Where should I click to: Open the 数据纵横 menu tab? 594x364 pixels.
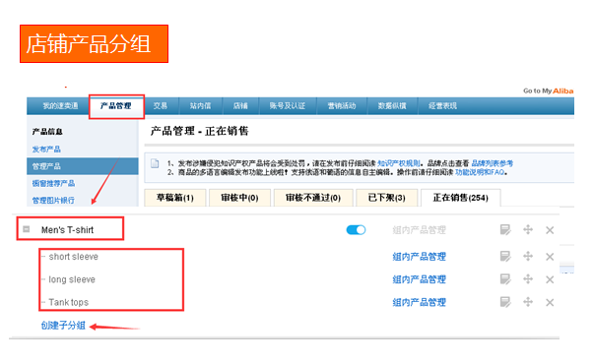pyautogui.click(x=392, y=106)
